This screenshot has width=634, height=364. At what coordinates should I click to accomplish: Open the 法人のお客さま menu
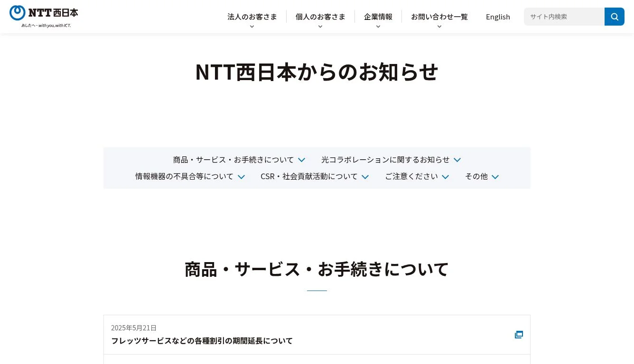pyautogui.click(x=252, y=17)
